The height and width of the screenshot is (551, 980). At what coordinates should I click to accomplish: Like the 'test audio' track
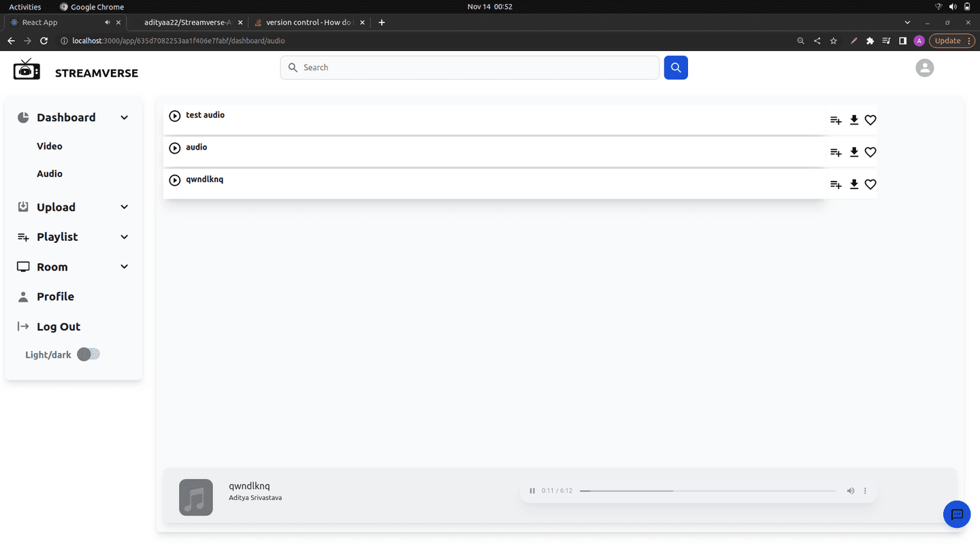(870, 120)
